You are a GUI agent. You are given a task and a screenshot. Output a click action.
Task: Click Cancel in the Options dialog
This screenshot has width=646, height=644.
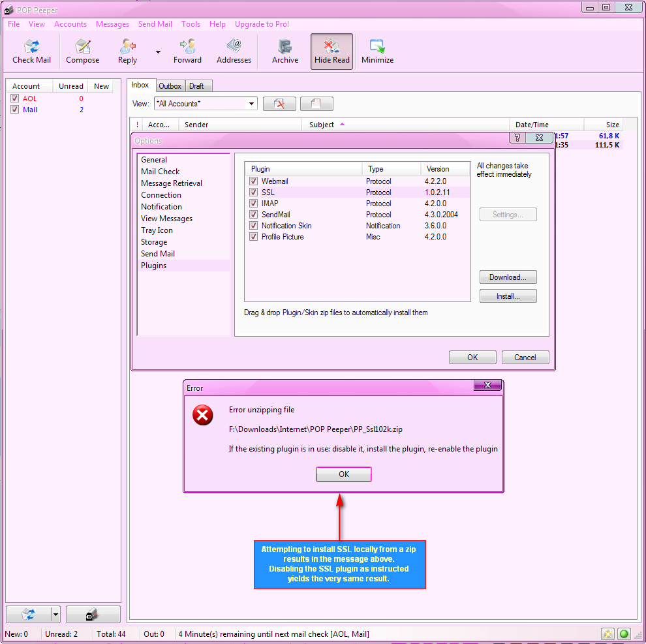pyautogui.click(x=525, y=357)
